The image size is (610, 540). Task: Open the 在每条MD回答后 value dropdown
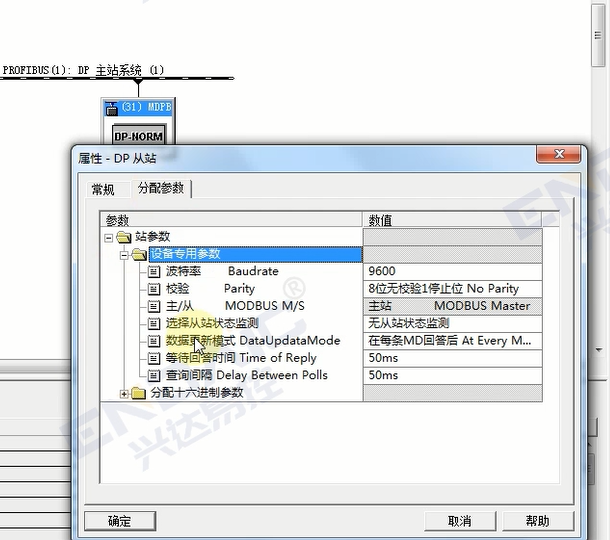(452, 341)
